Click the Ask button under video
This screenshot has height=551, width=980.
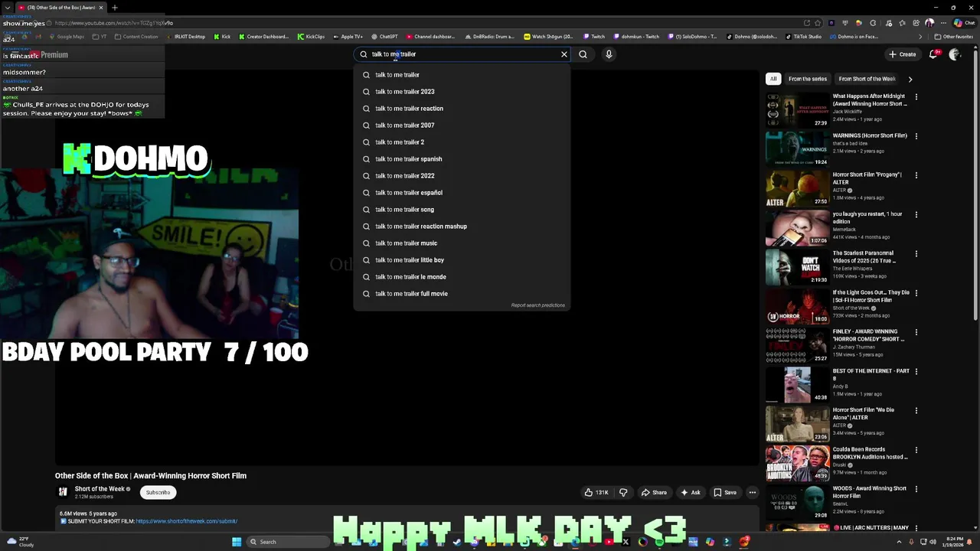click(x=690, y=493)
